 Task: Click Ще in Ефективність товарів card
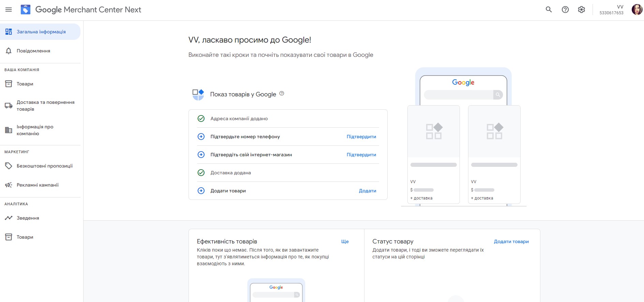pyautogui.click(x=345, y=241)
